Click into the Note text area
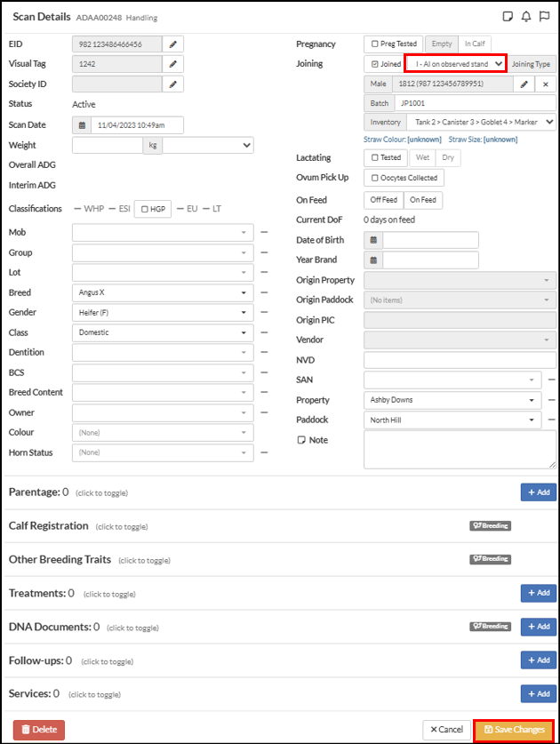Image resolution: width=560 pixels, height=744 pixels. click(460, 450)
